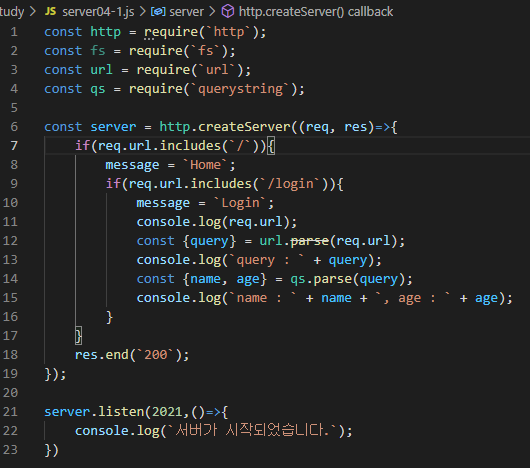Click the cube icon before http.createServer

(x=228, y=11)
